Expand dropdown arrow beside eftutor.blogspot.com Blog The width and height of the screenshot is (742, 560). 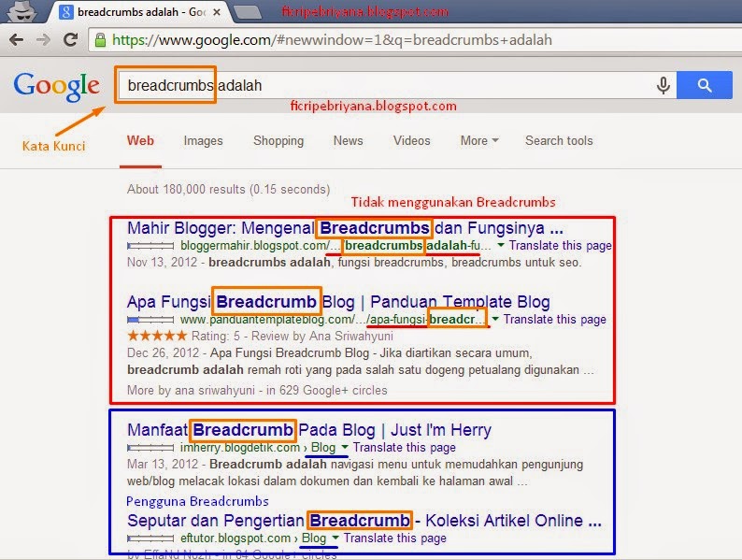click(x=335, y=538)
